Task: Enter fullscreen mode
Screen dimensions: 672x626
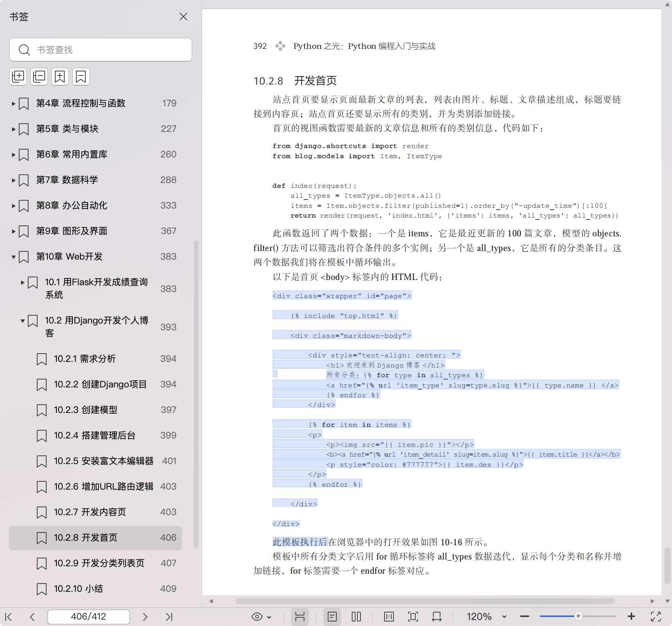Action: pos(656,617)
